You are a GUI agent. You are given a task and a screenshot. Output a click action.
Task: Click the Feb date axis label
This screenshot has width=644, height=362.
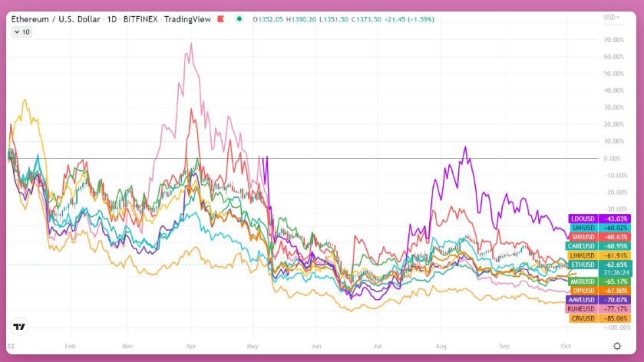click(x=70, y=346)
